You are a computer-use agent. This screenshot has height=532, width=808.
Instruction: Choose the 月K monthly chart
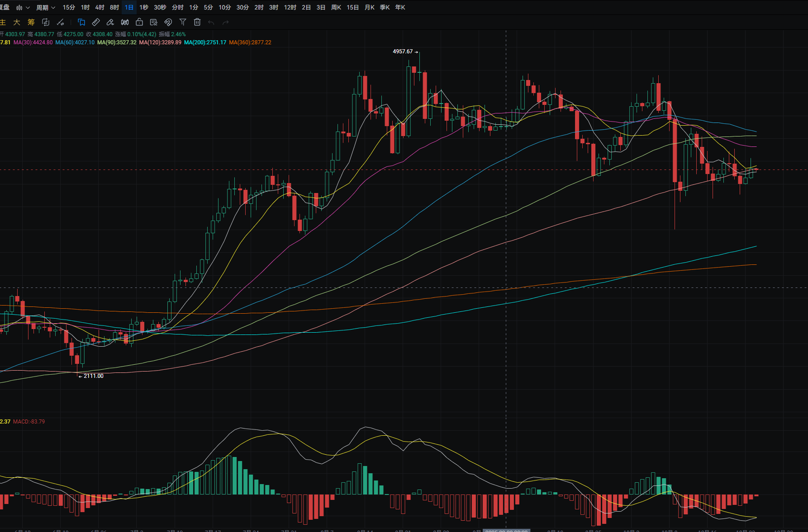370,8
